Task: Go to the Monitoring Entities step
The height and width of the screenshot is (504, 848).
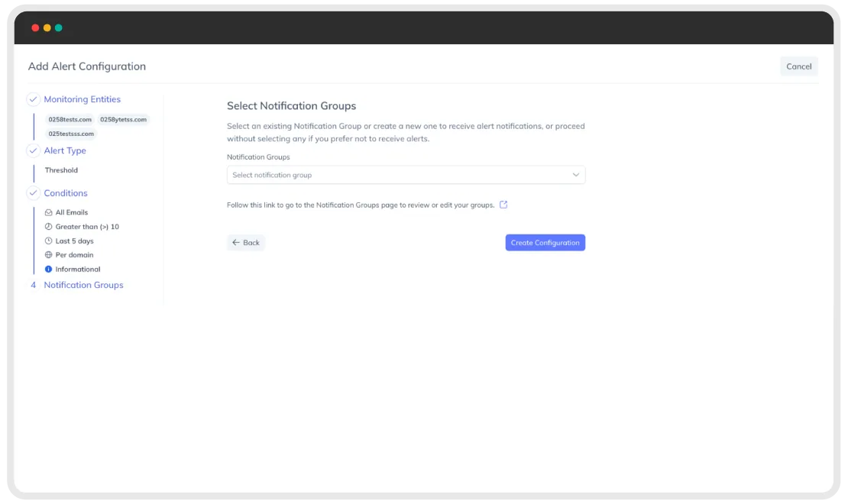Action: pyautogui.click(x=83, y=99)
